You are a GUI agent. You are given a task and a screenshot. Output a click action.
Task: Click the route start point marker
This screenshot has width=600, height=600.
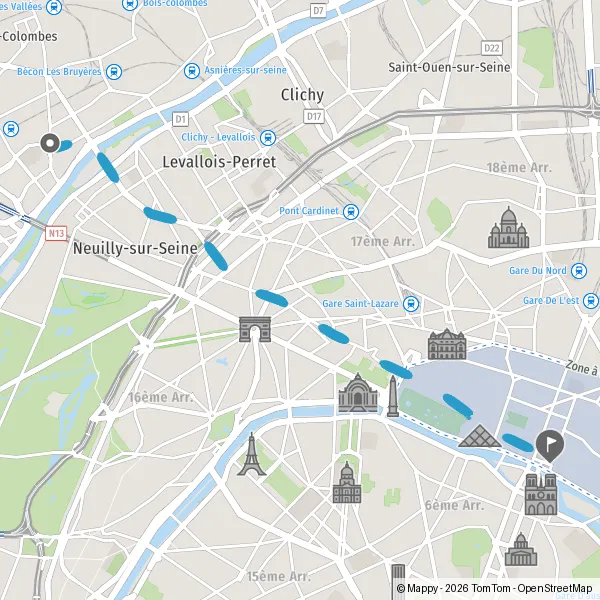(50, 143)
